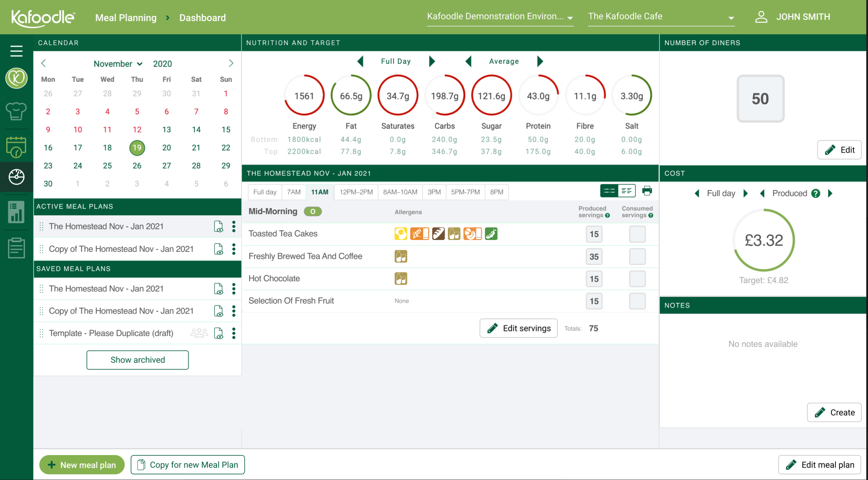Viewport: 868px width, 480px height.
Task: Click the wheat allergen icon for Toasted Tea Cakes
Action: [x=419, y=234]
